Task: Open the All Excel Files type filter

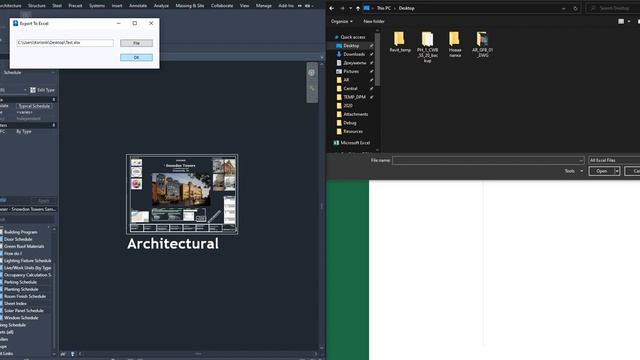Action: pyautogui.click(x=614, y=160)
